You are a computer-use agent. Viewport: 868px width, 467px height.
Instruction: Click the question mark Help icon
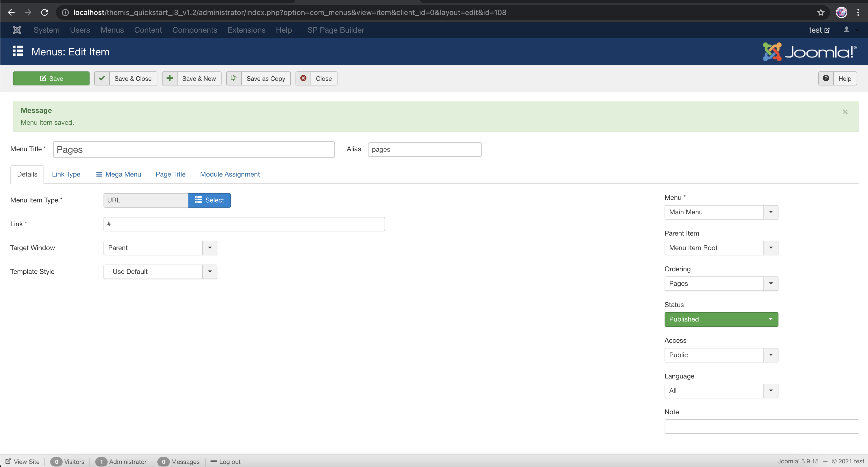(x=826, y=78)
